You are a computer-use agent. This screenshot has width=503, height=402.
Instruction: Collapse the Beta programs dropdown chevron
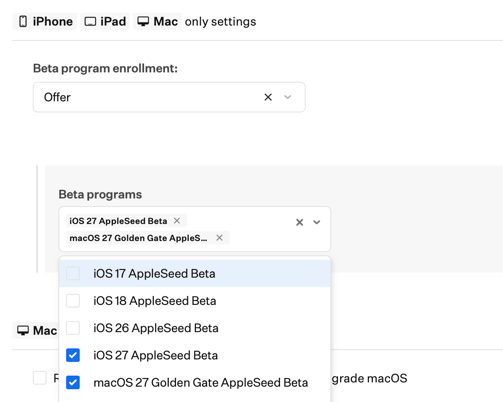317,222
